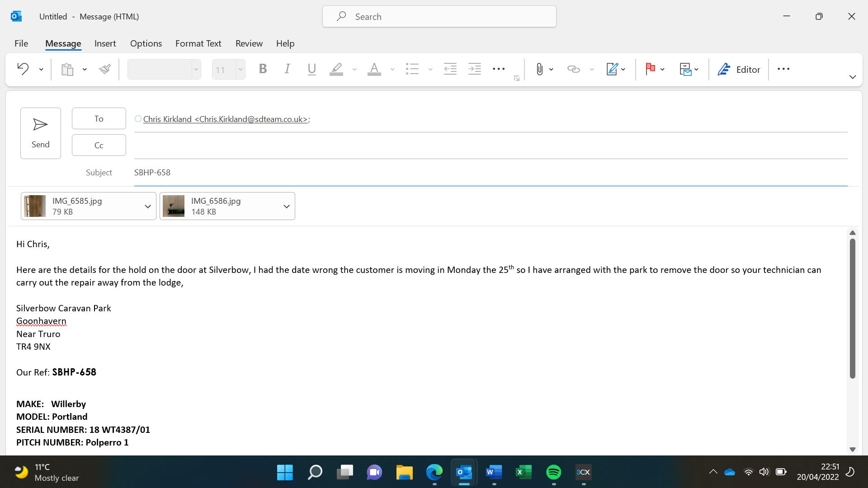
Task: Open the font size dropdown
Action: point(241,70)
